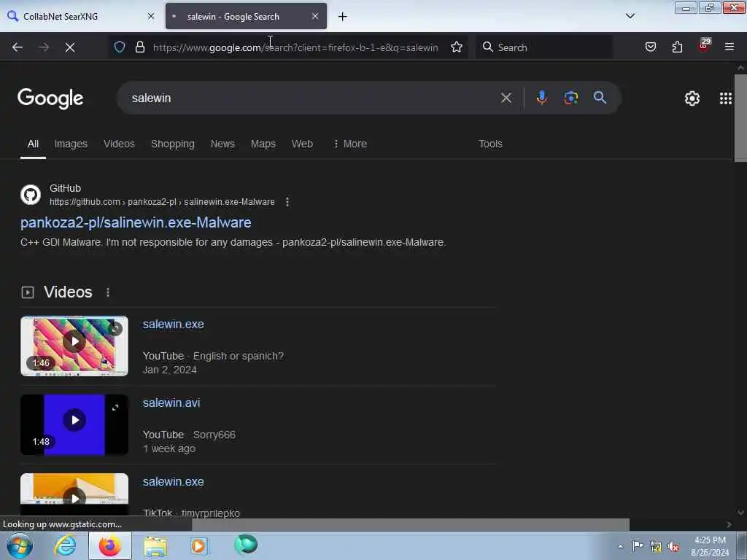This screenshot has width=747, height=560.
Task: Click the Google logo
Action: click(50, 98)
